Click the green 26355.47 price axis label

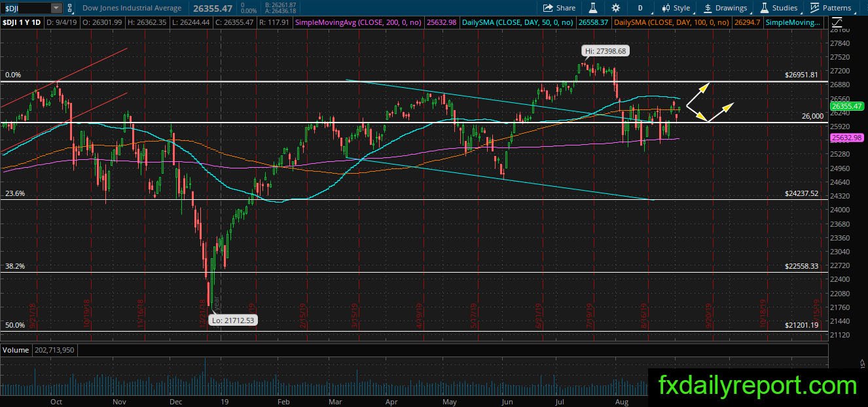tap(848, 106)
